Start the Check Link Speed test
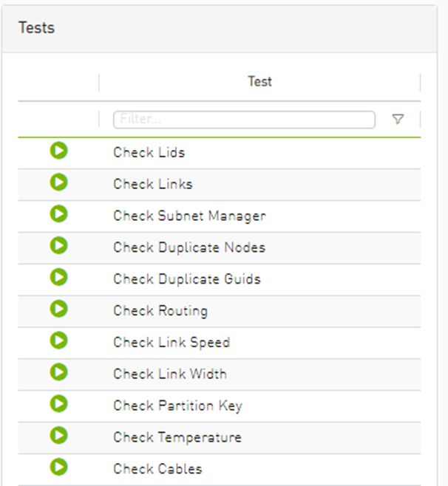The image size is (448, 486). [58, 341]
